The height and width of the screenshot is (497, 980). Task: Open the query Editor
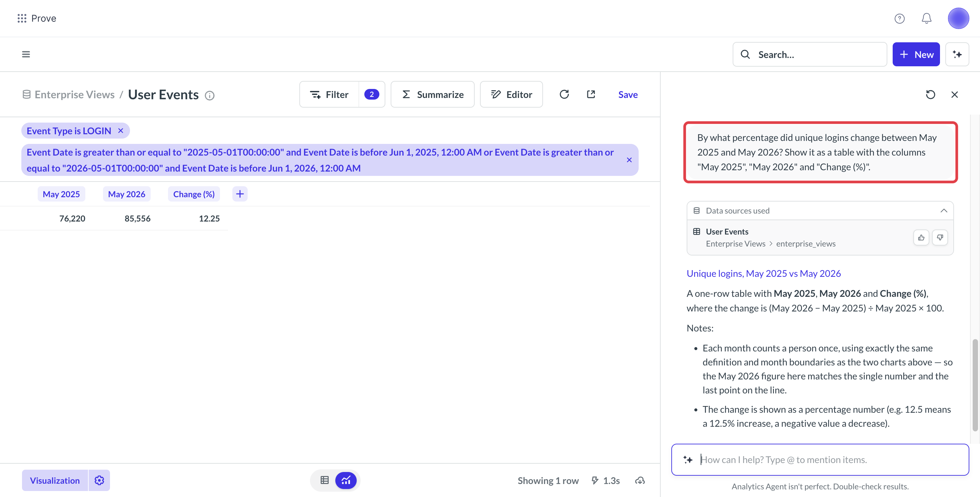point(511,94)
